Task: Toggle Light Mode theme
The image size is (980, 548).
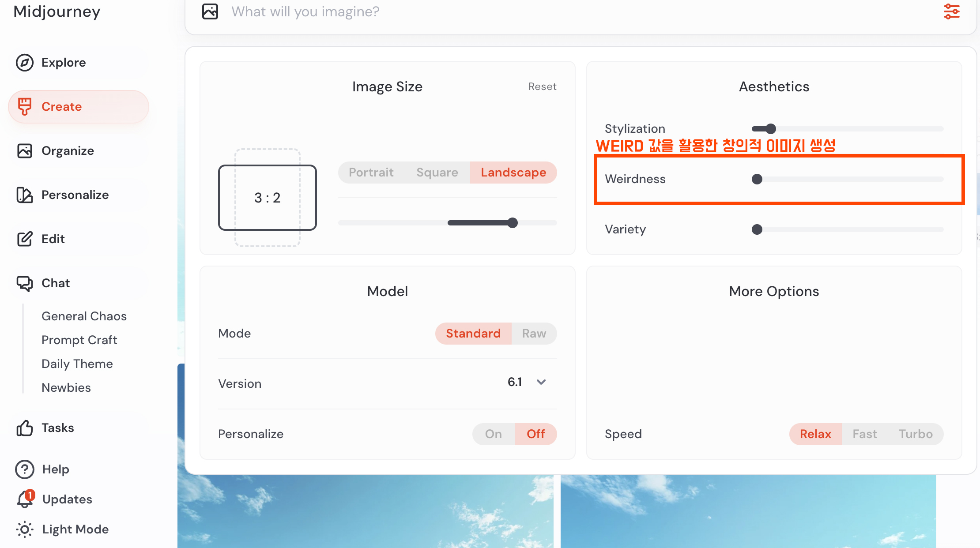Action: pos(75,529)
